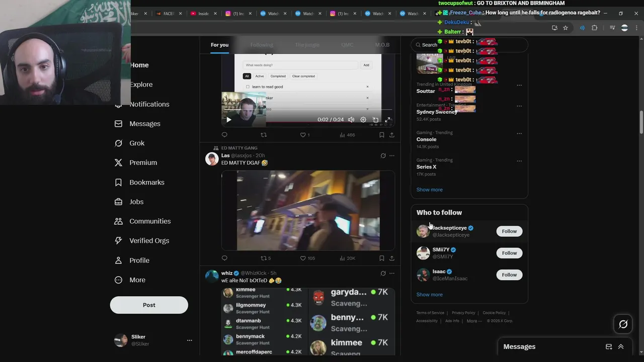Open the Profile person icon

tap(118, 260)
